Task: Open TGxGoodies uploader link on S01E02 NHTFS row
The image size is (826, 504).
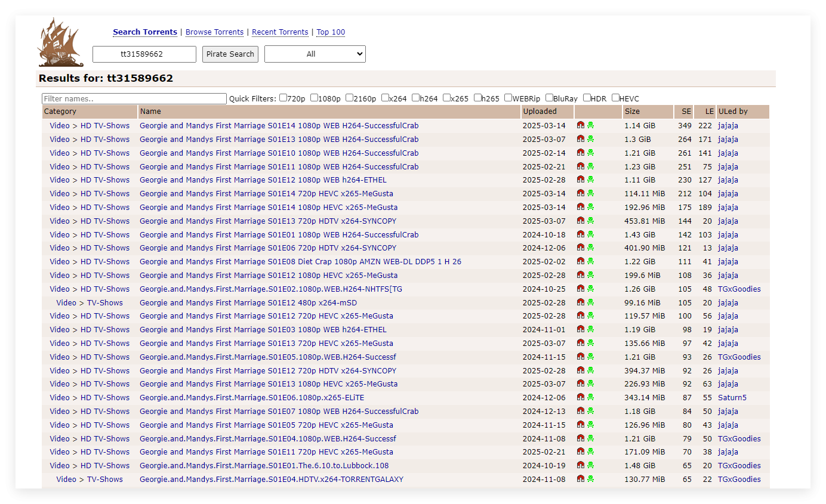Action: tap(739, 289)
